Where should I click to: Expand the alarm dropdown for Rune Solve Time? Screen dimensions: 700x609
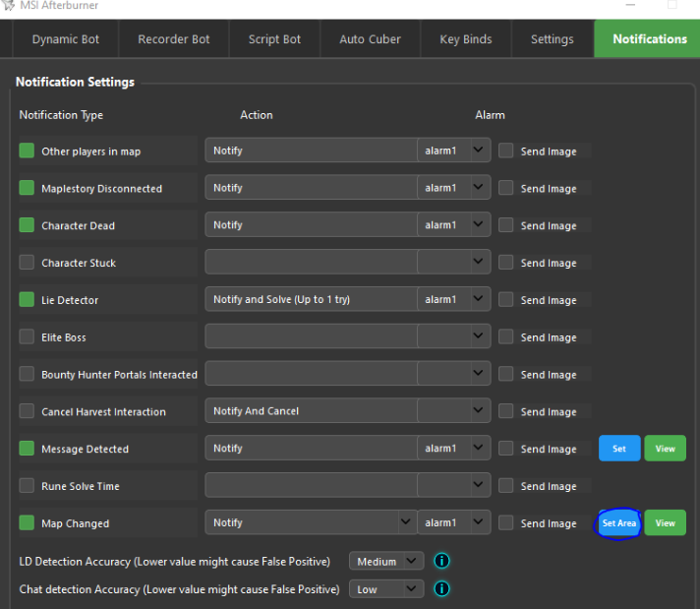pos(478,485)
